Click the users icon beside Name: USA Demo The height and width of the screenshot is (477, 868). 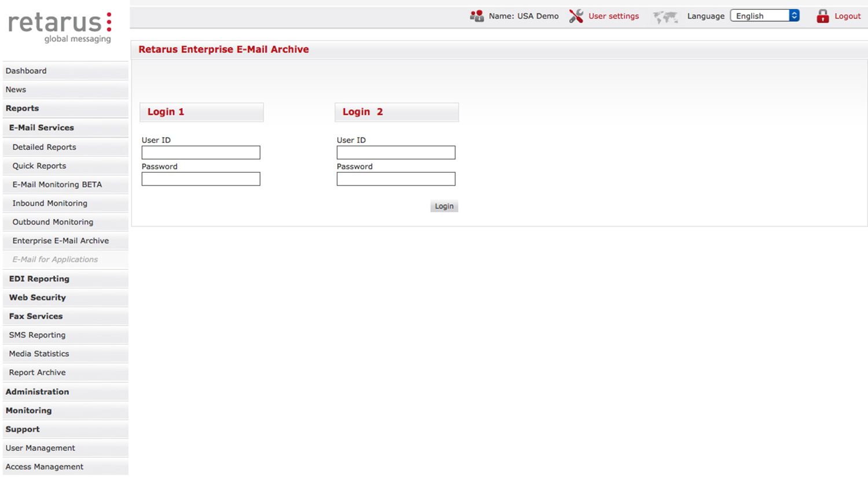click(477, 16)
